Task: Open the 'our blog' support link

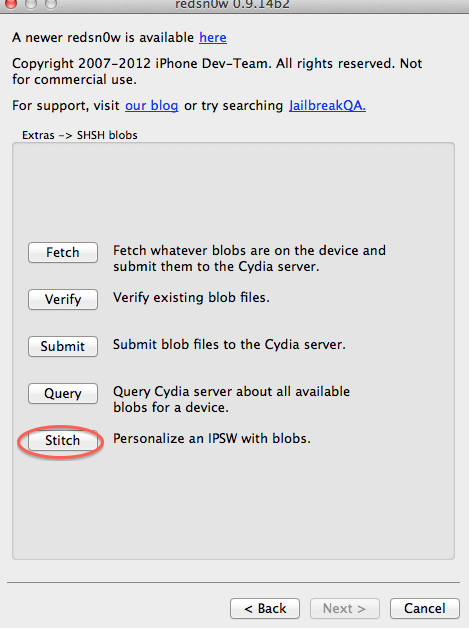Action: tap(151, 105)
